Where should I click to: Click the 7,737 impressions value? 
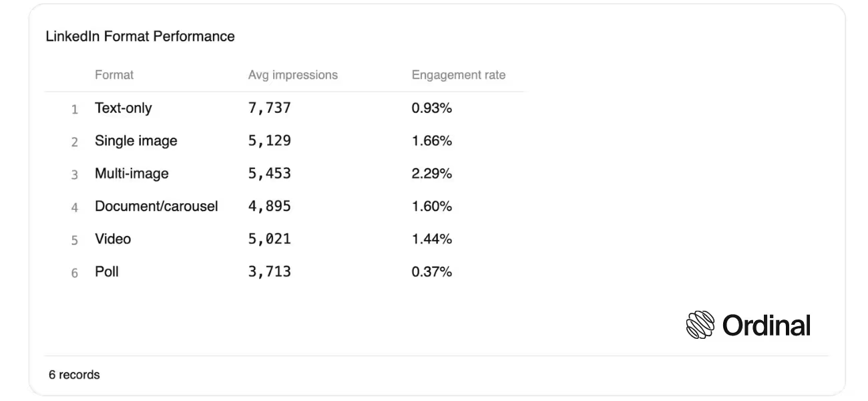[x=270, y=108]
